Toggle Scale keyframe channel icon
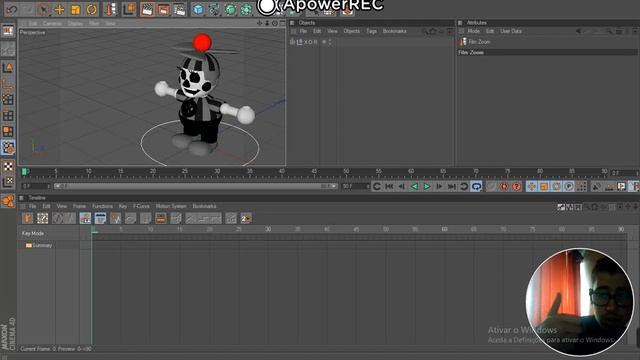Image resolution: width=640 pixels, height=360 pixels. tap(544, 187)
